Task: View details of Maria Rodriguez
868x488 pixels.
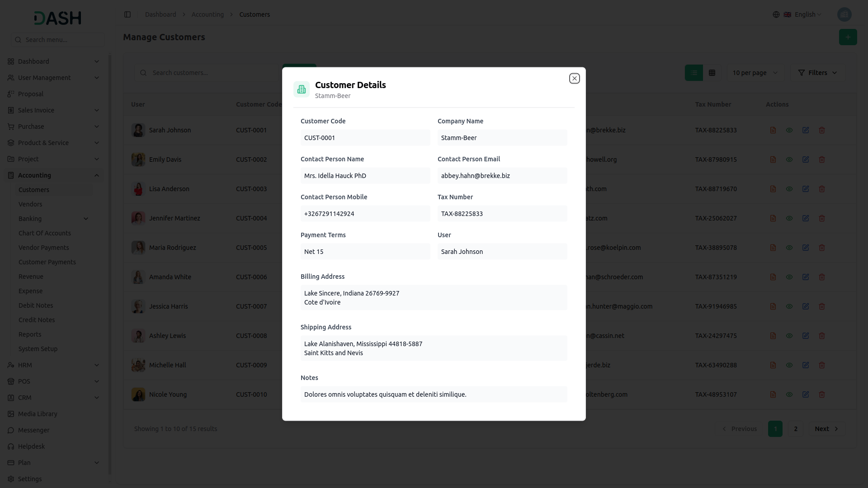Action: pos(789,248)
